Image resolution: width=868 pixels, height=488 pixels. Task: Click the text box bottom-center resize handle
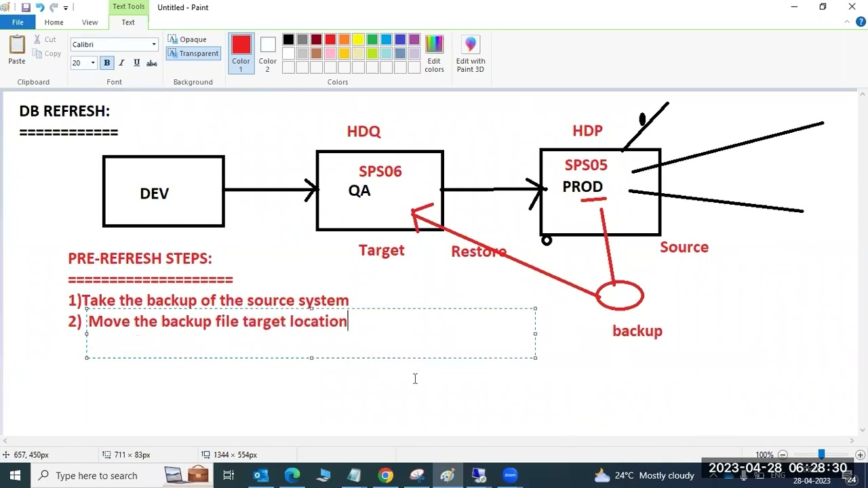(311, 358)
